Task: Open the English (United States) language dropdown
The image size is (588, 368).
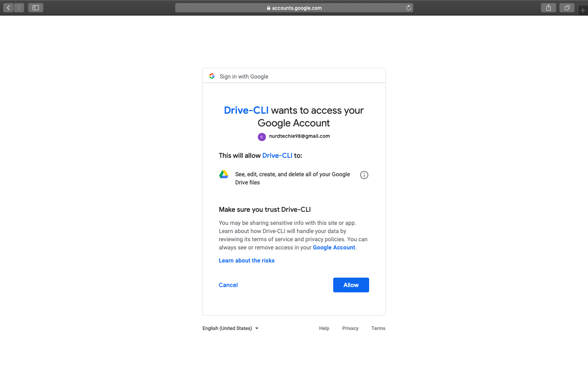Action: [231, 328]
